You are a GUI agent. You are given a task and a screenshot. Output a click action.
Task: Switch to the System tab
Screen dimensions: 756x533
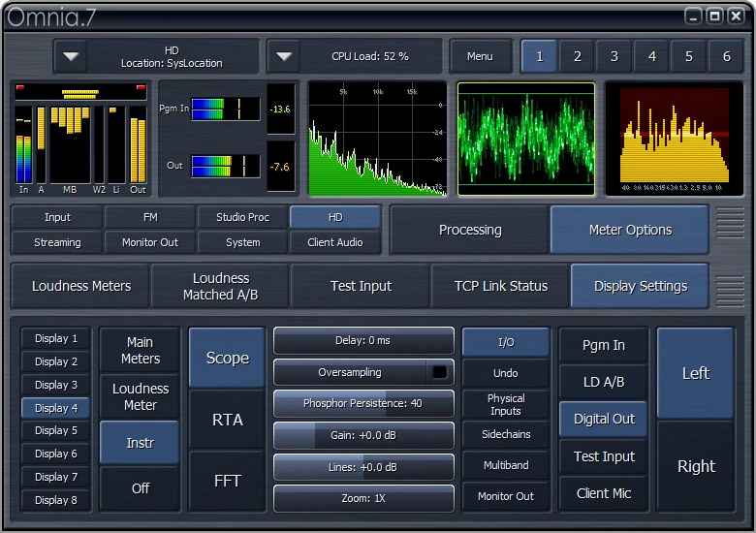(x=242, y=242)
